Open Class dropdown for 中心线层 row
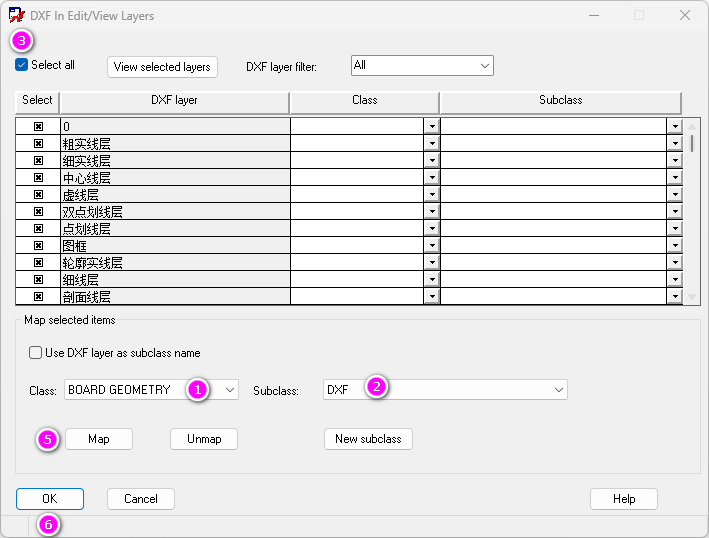The image size is (709, 538). pos(432,178)
